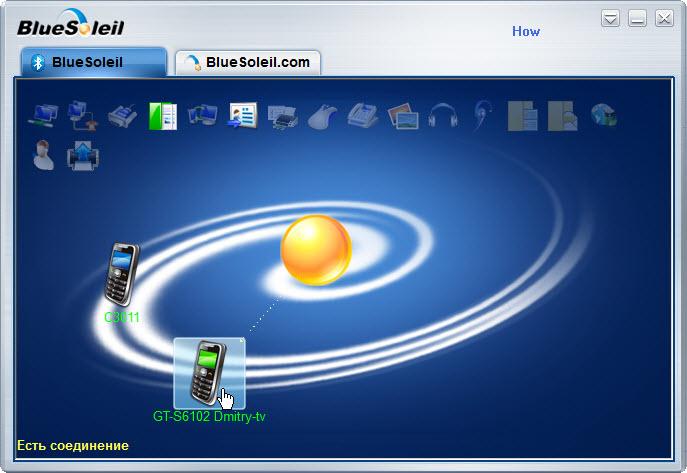Select the Bluetooth Printer service icon
687x473 pixels.
click(x=283, y=116)
